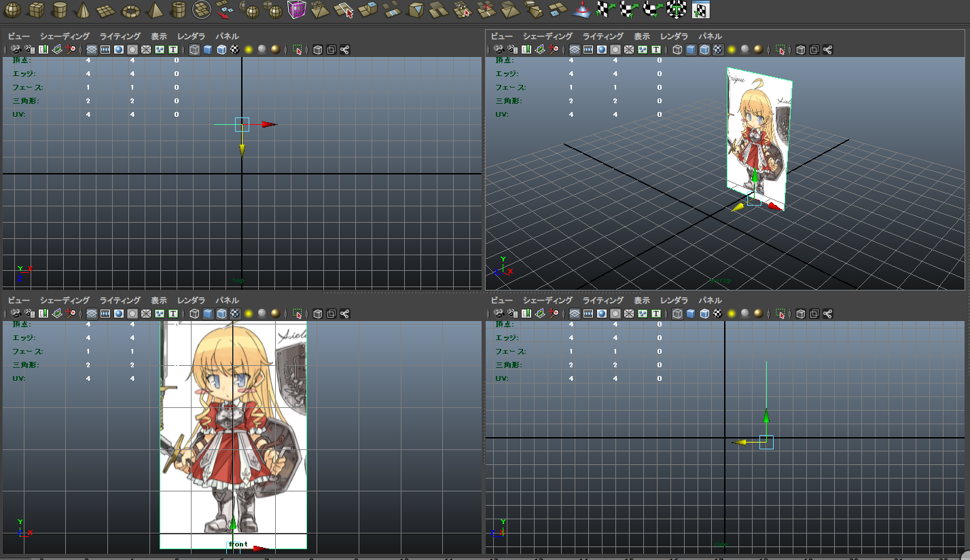Click safe title icon in the front view panel

coord(173,314)
